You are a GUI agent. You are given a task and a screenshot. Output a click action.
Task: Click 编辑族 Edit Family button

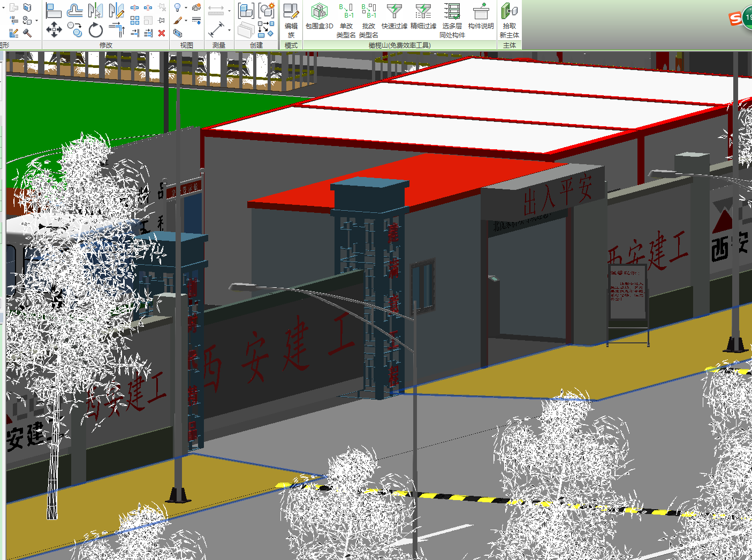[x=291, y=20]
